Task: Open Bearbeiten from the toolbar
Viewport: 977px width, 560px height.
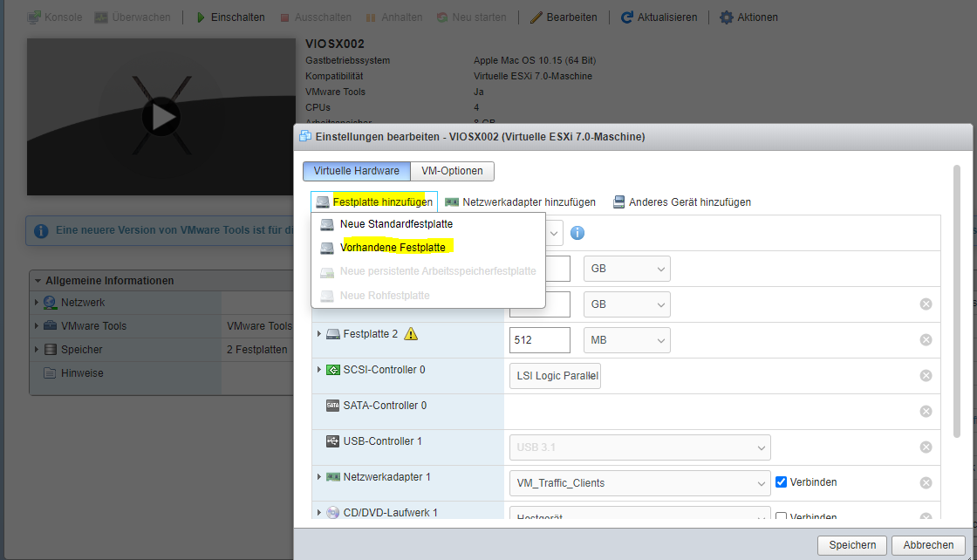Action: tap(564, 17)
